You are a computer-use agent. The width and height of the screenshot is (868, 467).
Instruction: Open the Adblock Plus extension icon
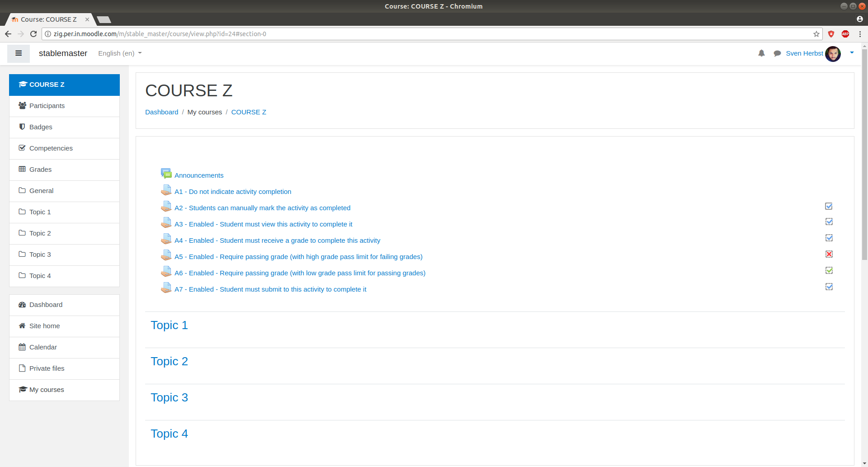click(845, 34)
